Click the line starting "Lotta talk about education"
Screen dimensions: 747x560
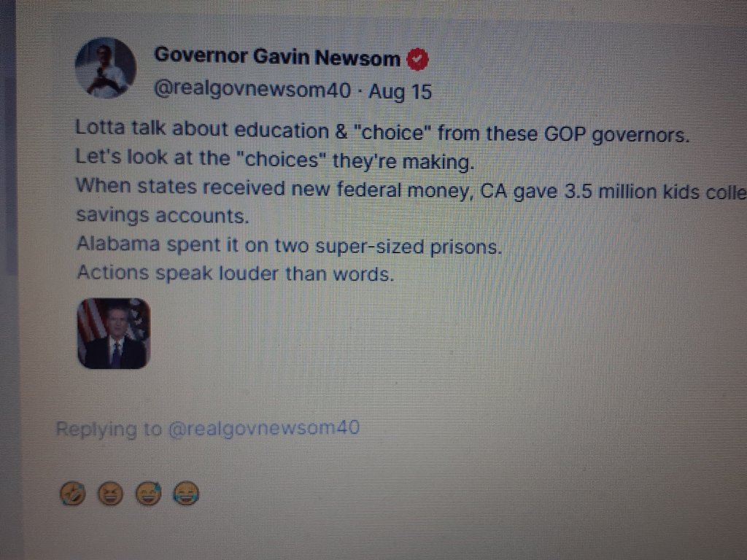click(x=382, y=132)
